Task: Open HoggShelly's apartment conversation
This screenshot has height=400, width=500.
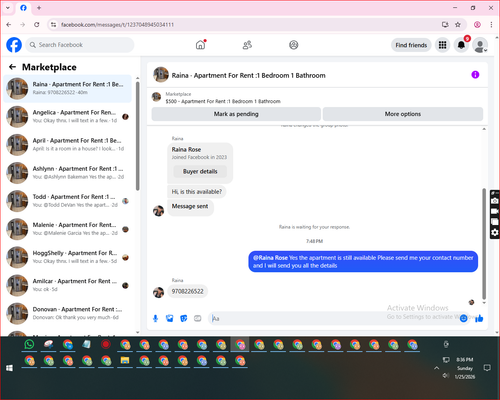Action: pos(68,257)
